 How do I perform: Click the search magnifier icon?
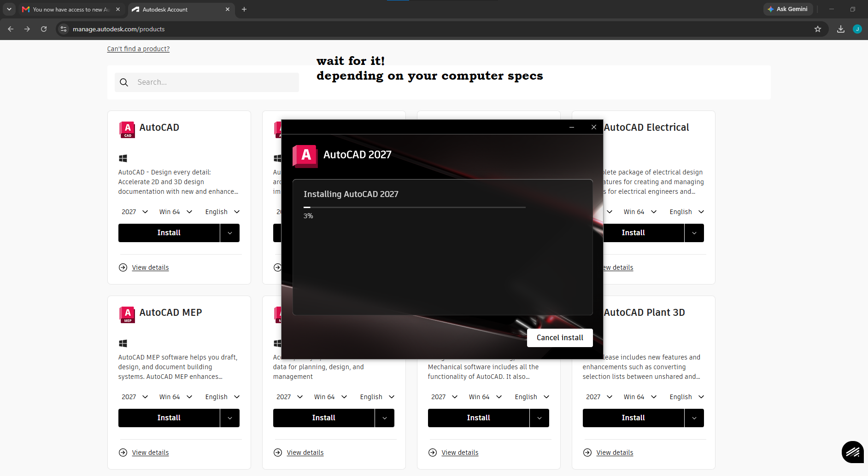coord(124,82)
